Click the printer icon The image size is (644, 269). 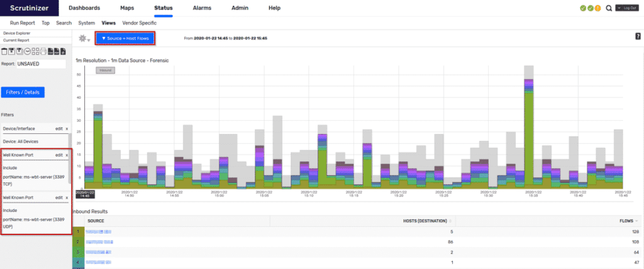coord(43,52)
